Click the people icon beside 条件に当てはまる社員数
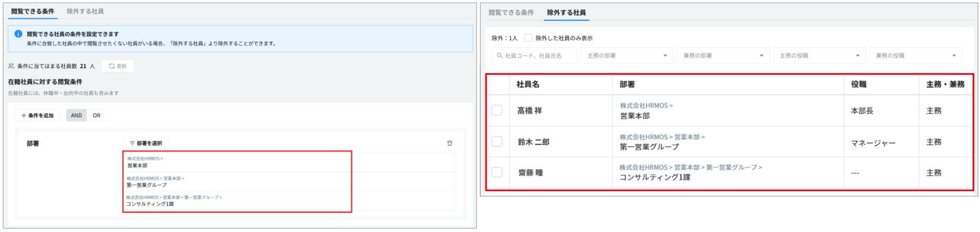 [12, 66]
